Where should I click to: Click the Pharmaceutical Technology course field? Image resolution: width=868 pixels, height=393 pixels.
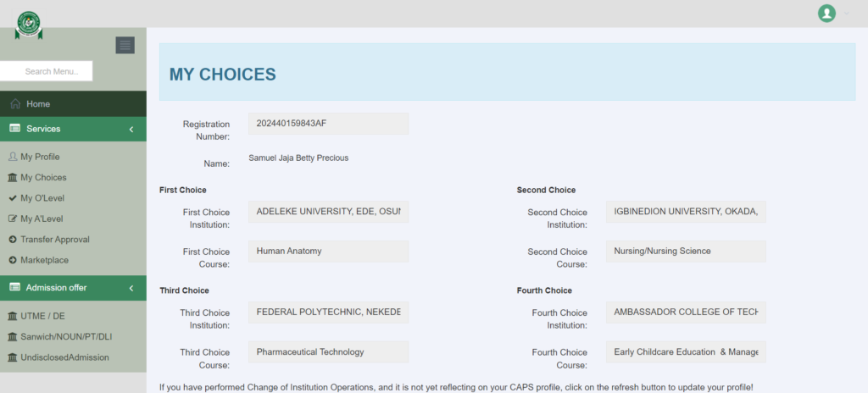click(328, 352)
